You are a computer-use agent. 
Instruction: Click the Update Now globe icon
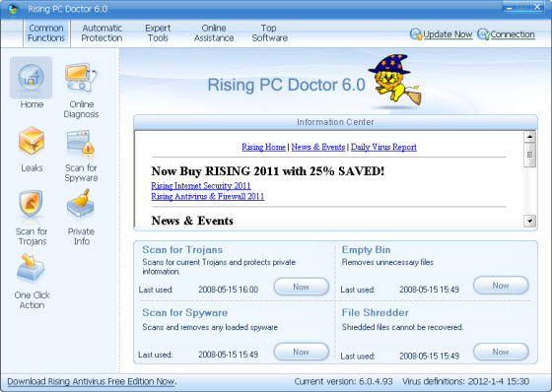point(416,34)
